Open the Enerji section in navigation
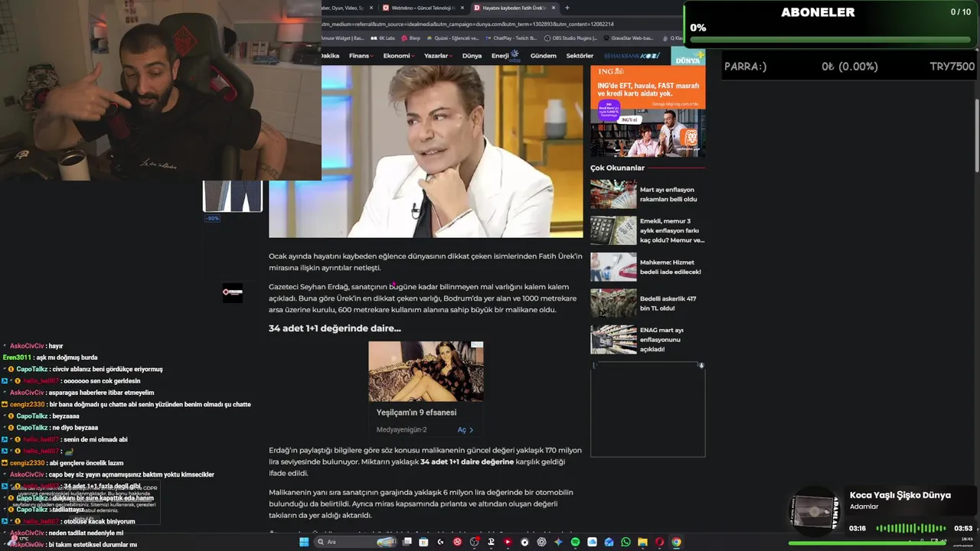The image size is (980, 551). 505,56
